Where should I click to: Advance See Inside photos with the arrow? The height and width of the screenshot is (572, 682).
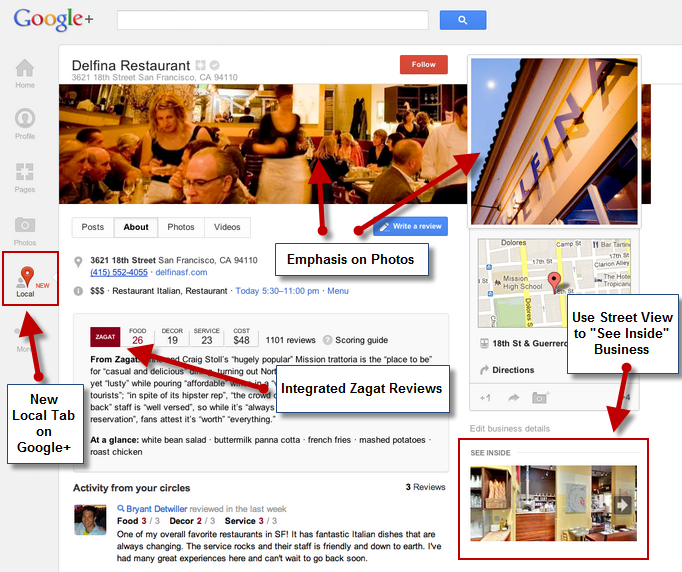622,505
